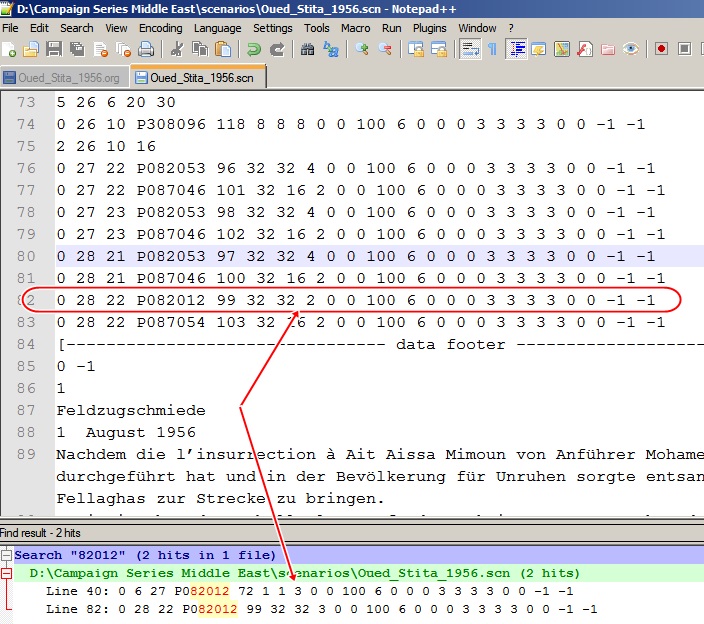704x624 pixels.
Task: Click the data footer line 84
Action: point(380,344)
